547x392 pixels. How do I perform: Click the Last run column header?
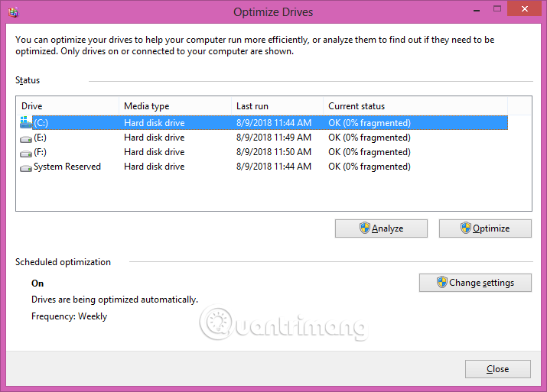pyautogui.click(x=276, y=106)
